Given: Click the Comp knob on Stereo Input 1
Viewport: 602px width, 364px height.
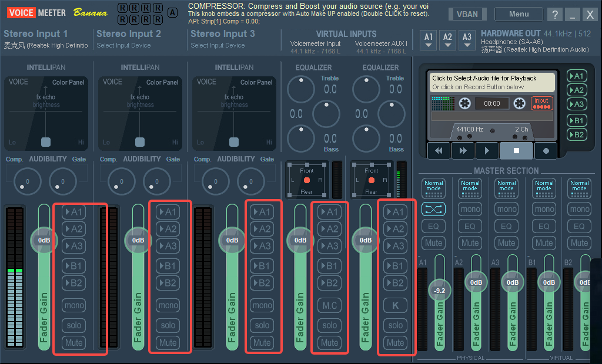Looking at the screenshot, I should point(27,181).
